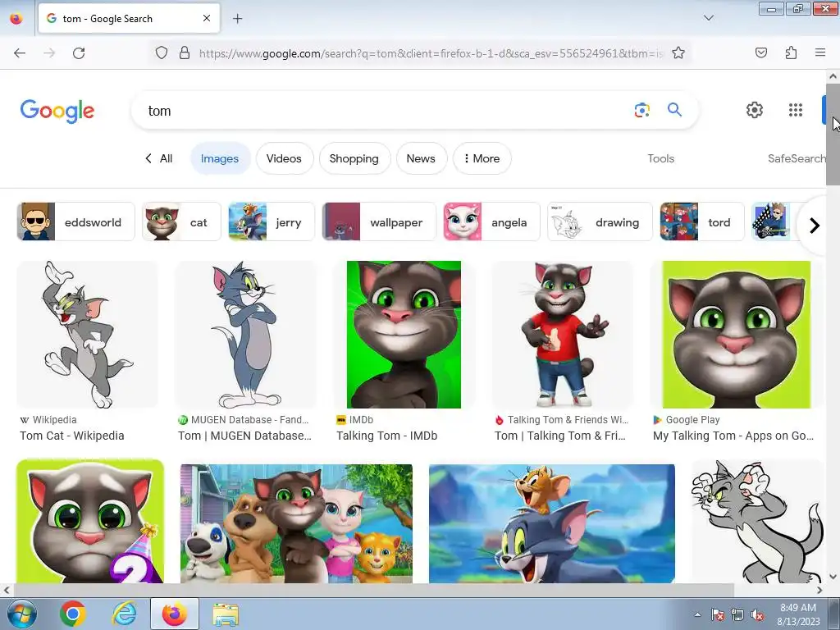Open the Wikipedia Tom Cat image
840x630 pixels.
tap(88, 335)
